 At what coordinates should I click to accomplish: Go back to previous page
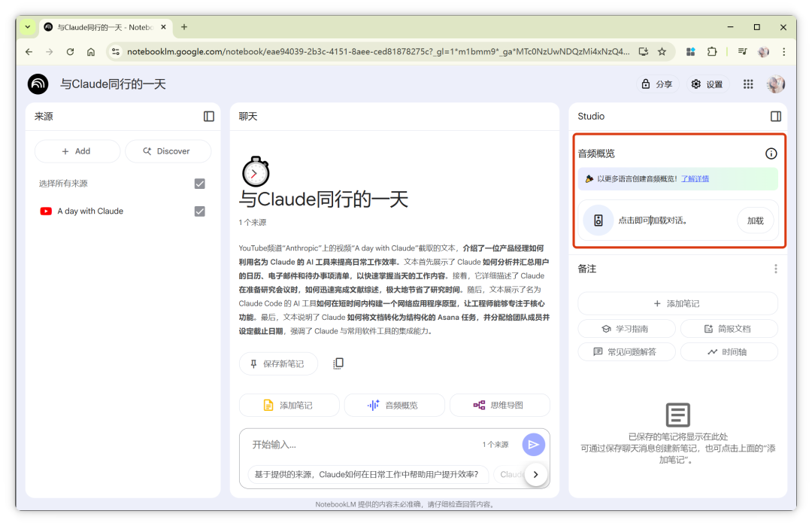pos(29,51)
